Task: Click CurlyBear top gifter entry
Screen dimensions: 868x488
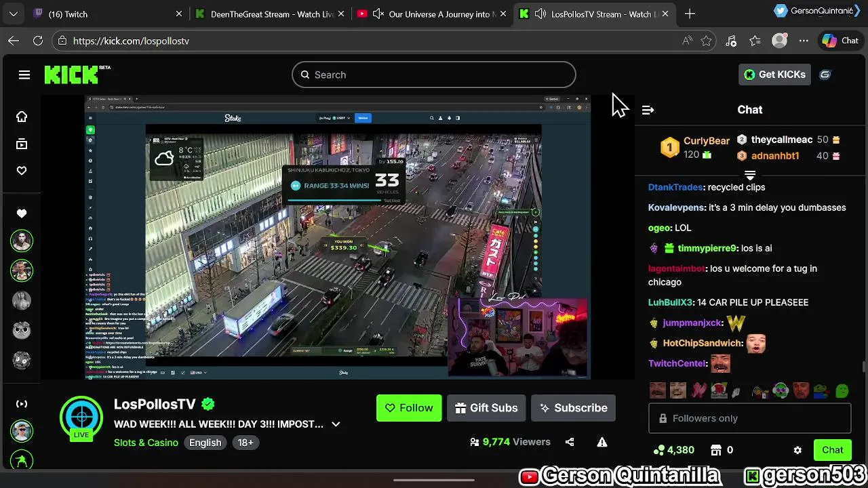Action: coord(696,147)
